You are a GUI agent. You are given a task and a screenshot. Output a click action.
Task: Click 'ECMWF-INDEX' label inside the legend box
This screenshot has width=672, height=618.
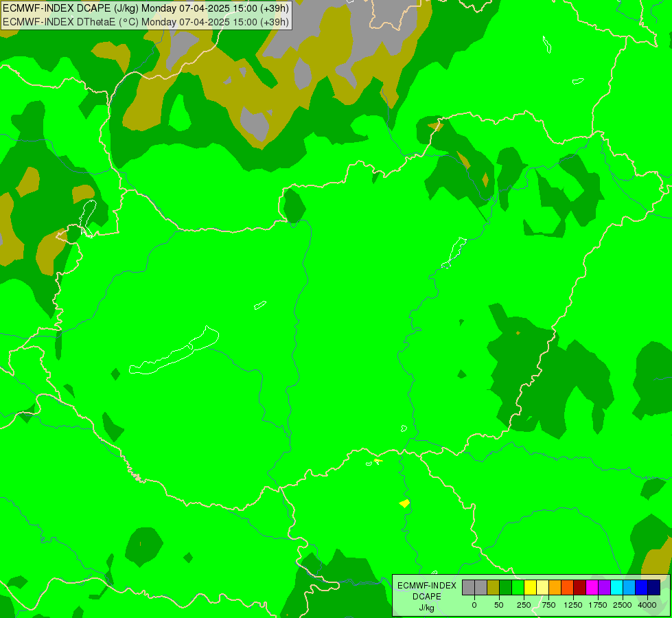(x=427, y=586)
